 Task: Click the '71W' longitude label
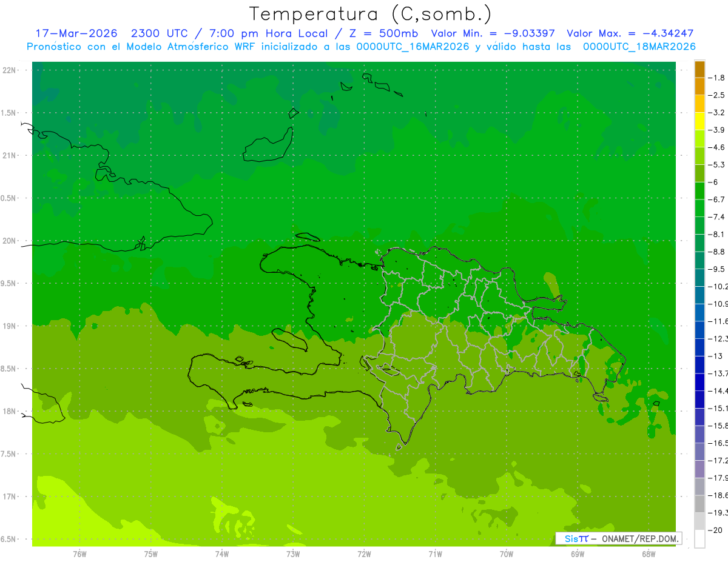point(435,554)
